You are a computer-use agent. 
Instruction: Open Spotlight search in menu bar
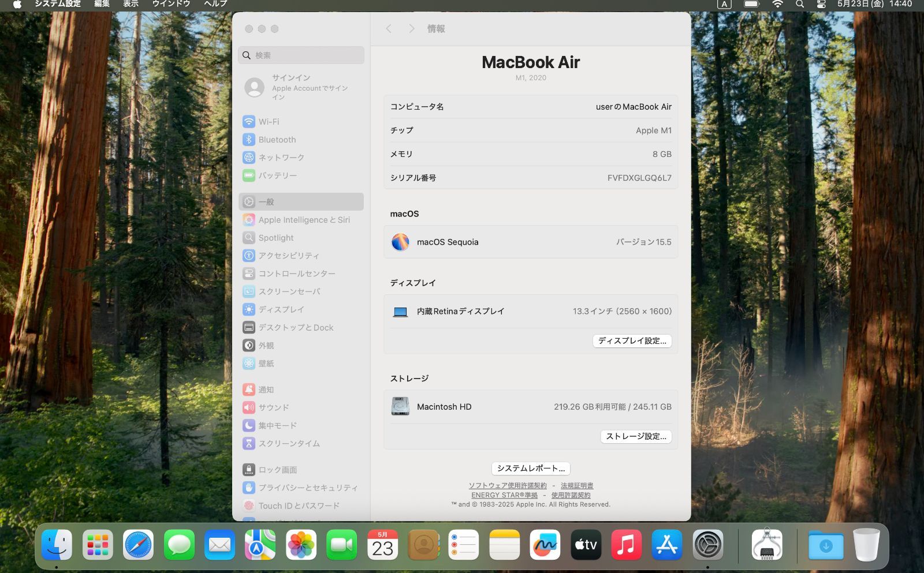(x=799, y=4)
